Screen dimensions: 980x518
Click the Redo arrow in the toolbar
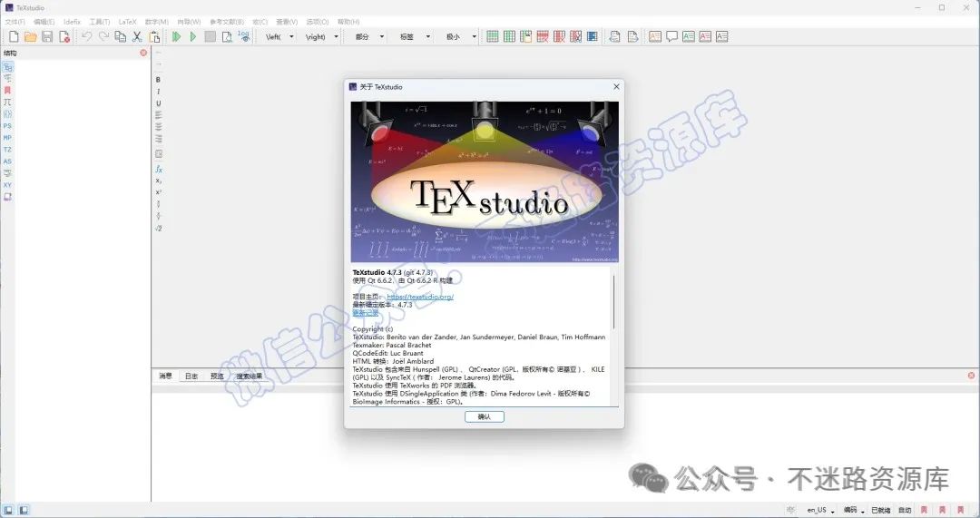click(103, 37)
